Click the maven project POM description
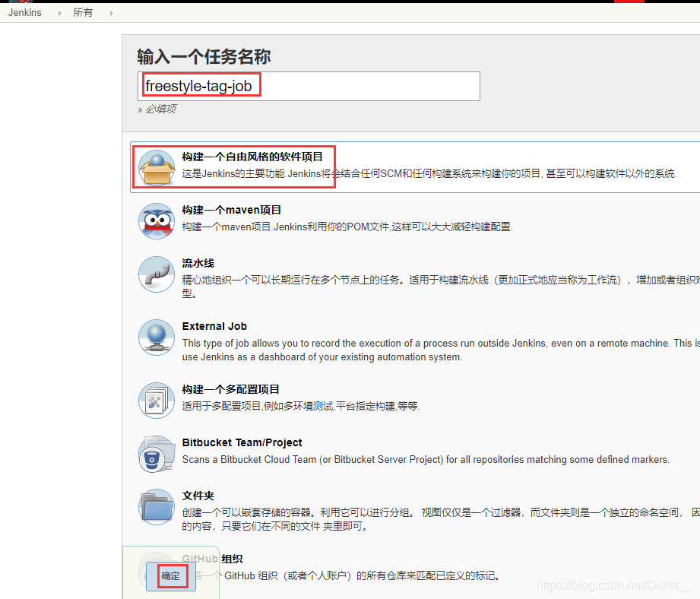Screen dimensions: 700x599 [x=347, y=227]
